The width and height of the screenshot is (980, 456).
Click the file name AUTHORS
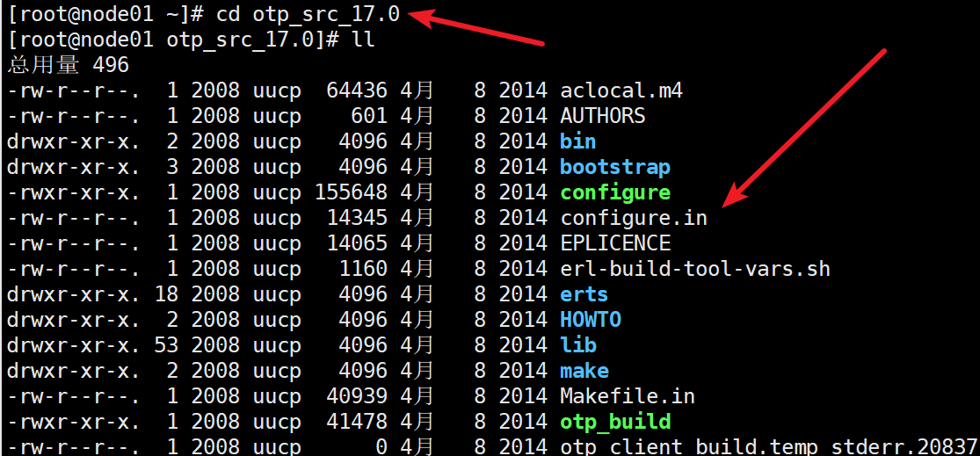pyautogui.click(x=602, y=116)
